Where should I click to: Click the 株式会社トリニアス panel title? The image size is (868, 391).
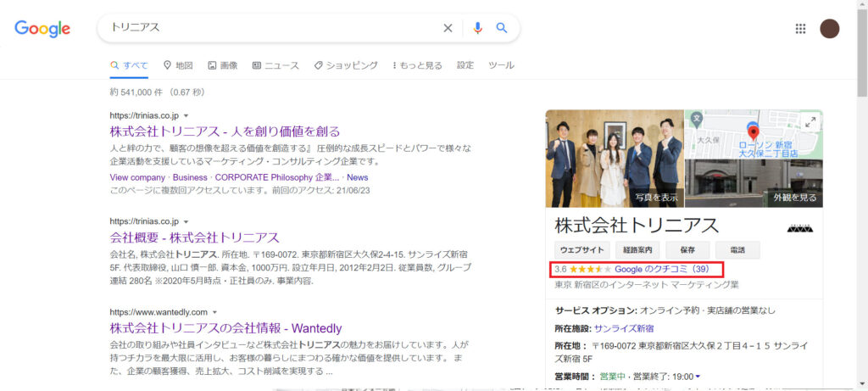(637, 226)
